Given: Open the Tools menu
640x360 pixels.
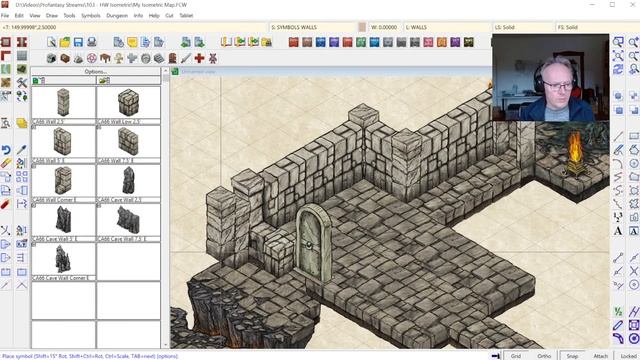Looking at the screenshot, I should 69,16.
